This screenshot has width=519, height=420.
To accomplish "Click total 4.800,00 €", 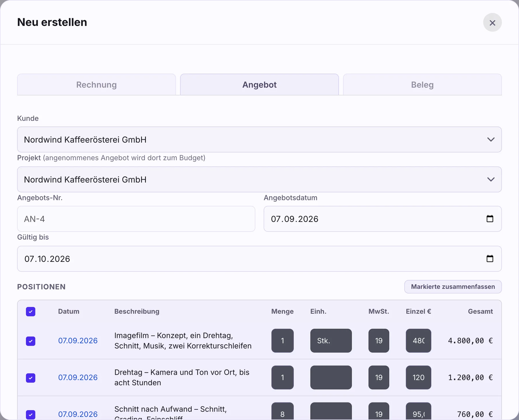I will click(x=470, y=341).
